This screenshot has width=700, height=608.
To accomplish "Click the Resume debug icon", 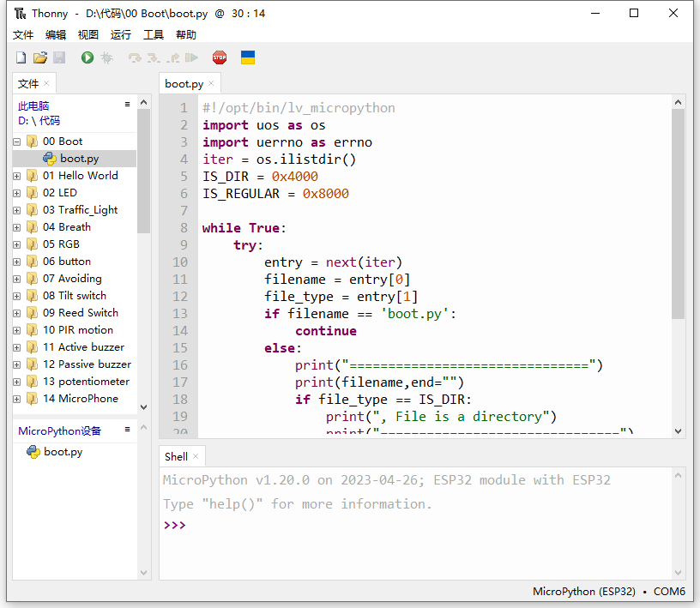I will pyautogui.click(x=191, y=57).
